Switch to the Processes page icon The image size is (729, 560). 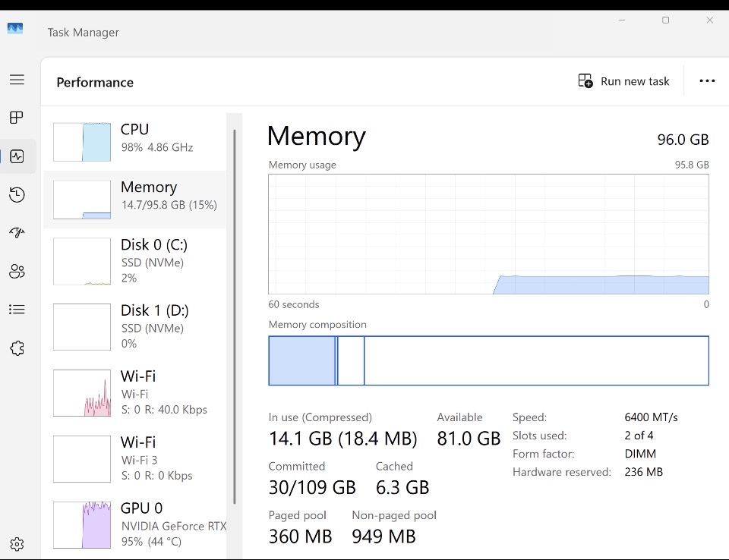coord(17,118)
